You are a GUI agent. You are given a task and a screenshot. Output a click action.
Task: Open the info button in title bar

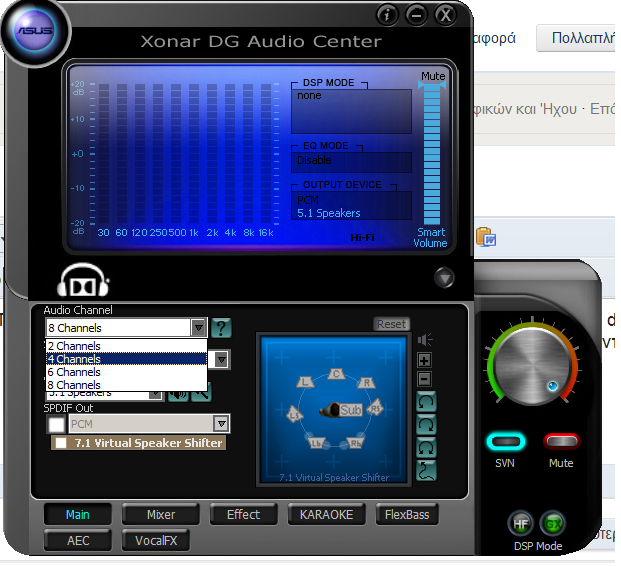(x=387, y=15)
